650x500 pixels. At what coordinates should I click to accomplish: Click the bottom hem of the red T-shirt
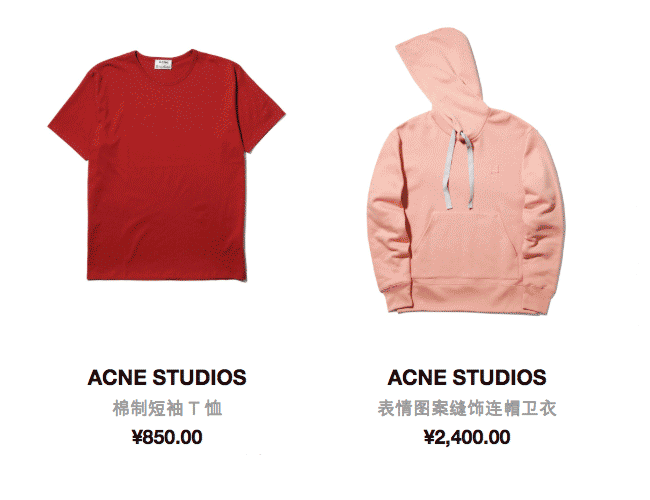coord(167,276)
